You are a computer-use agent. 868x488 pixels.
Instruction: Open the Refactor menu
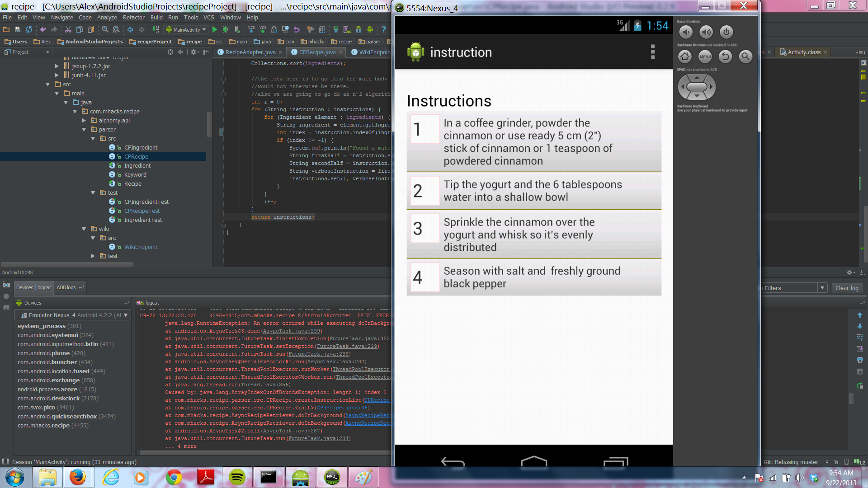click(x=133, y=18)
